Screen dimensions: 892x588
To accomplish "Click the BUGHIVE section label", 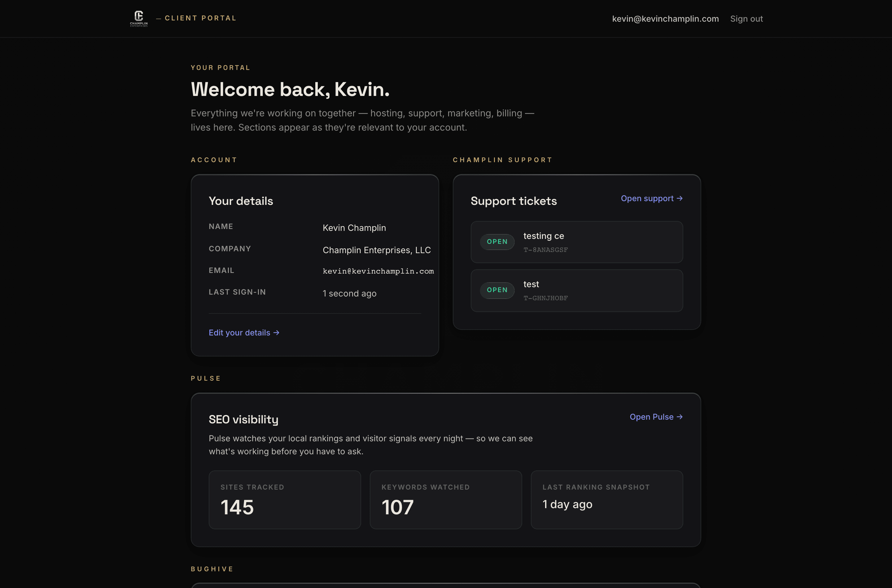I will (212, 569).
